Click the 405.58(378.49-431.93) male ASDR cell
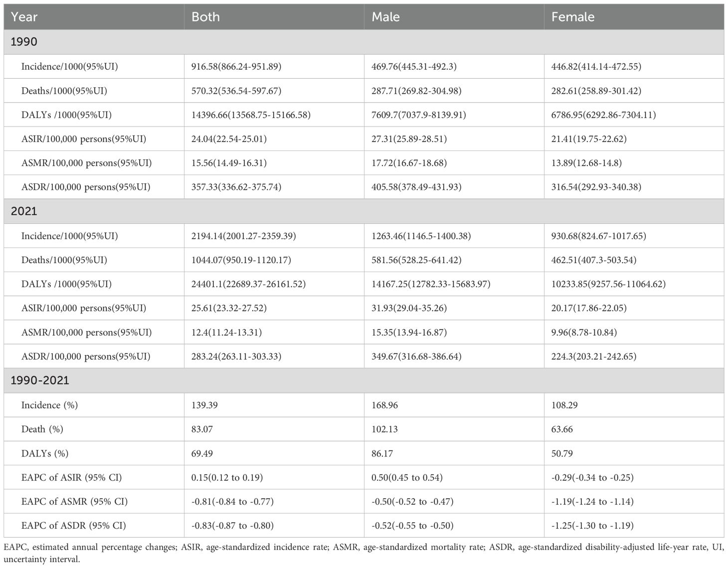Image resolution: width=728 pixels, height=568 pixels. [416, 187]
